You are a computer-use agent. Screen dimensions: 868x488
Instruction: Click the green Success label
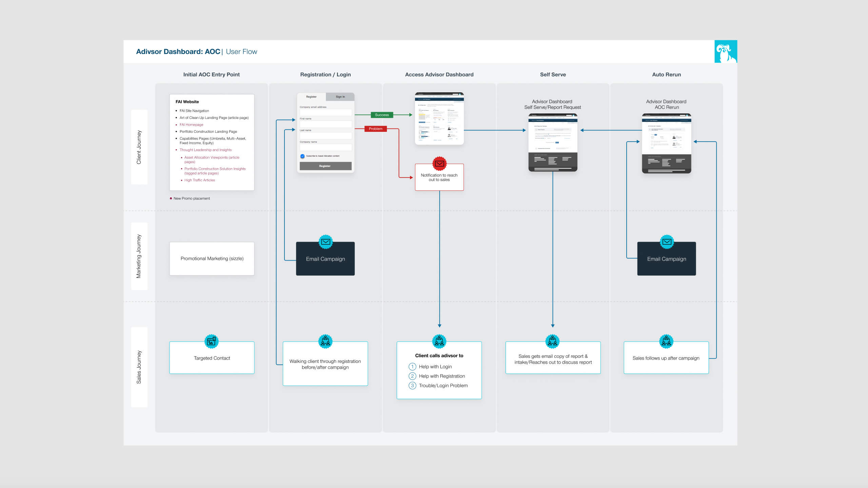(x=382, y=115)
